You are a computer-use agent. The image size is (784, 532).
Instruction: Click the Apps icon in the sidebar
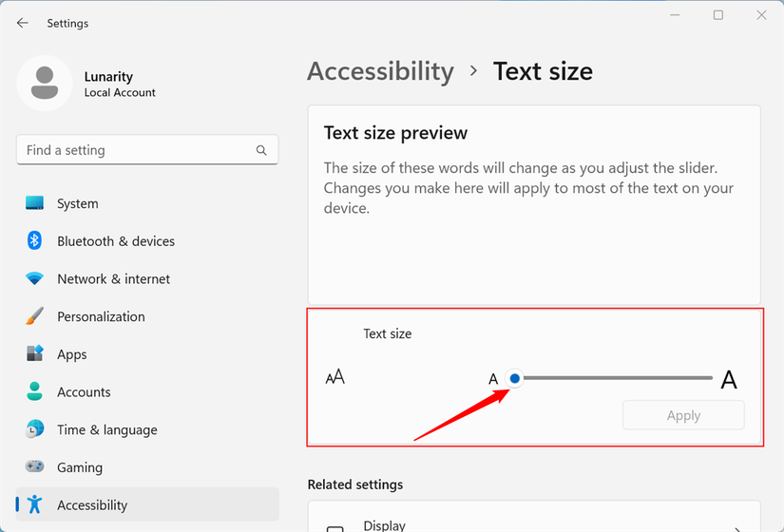tap(35, 354)
